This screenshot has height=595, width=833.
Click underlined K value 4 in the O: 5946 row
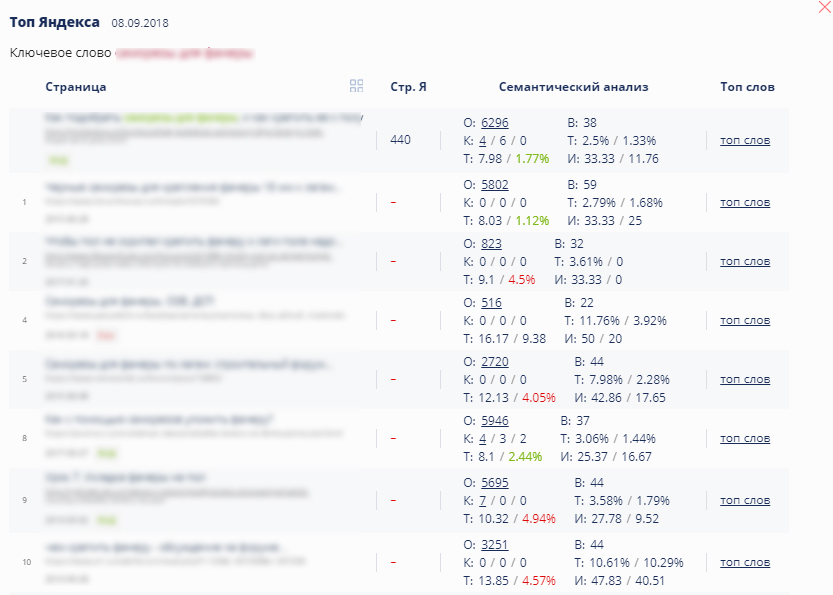click(x=482, y=439)
